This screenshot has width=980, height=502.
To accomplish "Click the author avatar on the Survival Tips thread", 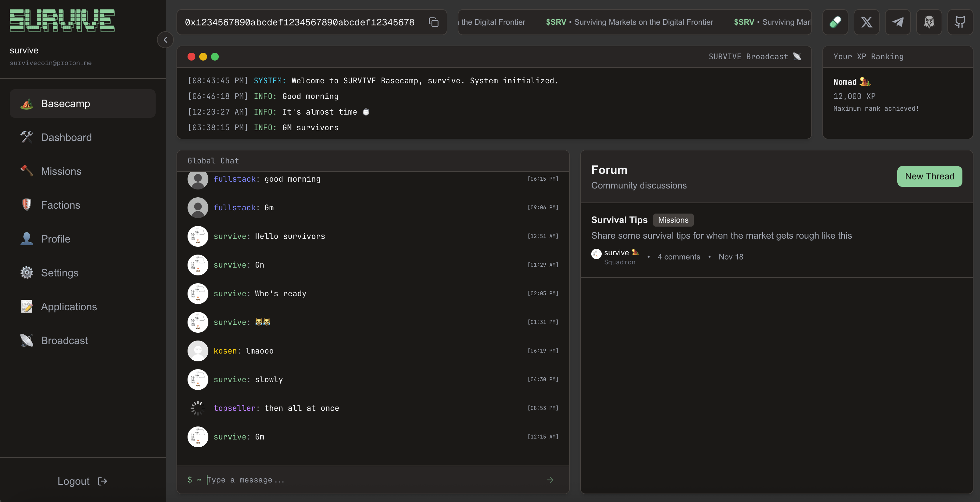I will click(x=596, y=254).
